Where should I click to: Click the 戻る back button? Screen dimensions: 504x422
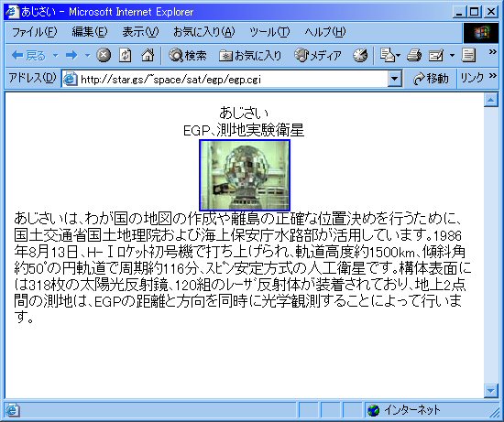pyautogui.click(x=29, y=56)
